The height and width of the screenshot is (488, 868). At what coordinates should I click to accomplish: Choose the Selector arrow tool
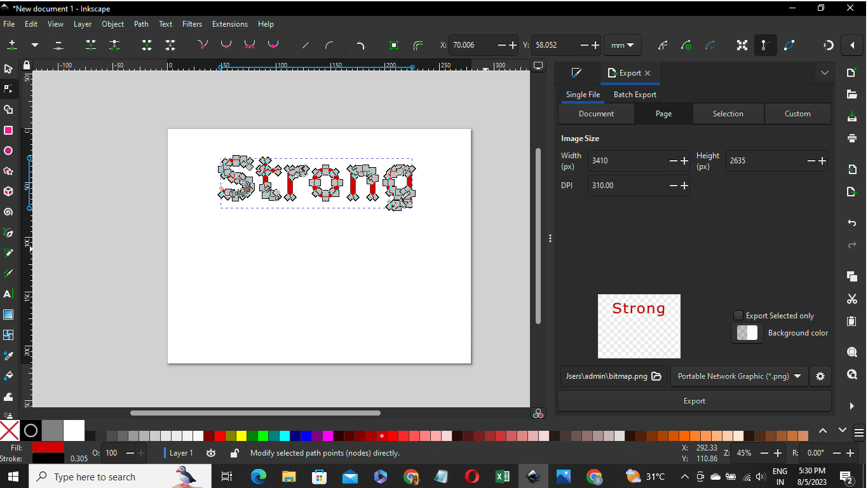point(8,69)
